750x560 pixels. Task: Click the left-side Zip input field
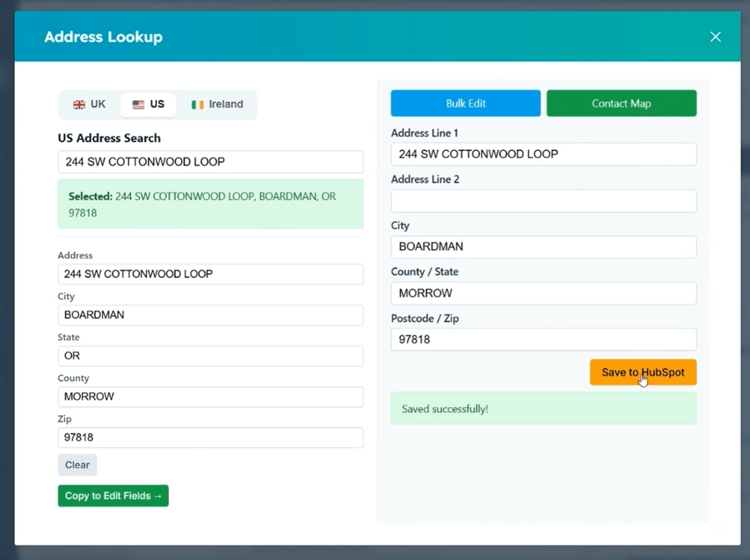pyautogui.click(x=210, y=437)
